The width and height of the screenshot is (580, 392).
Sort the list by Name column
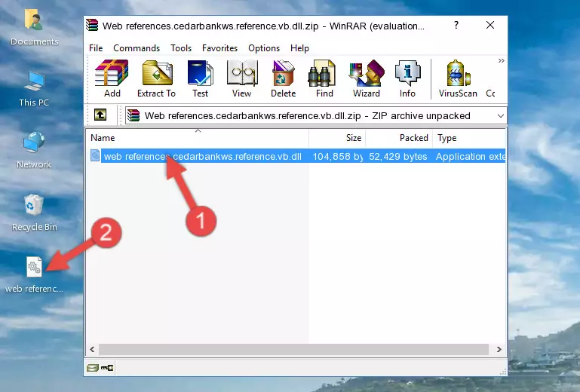click(198, 137)
